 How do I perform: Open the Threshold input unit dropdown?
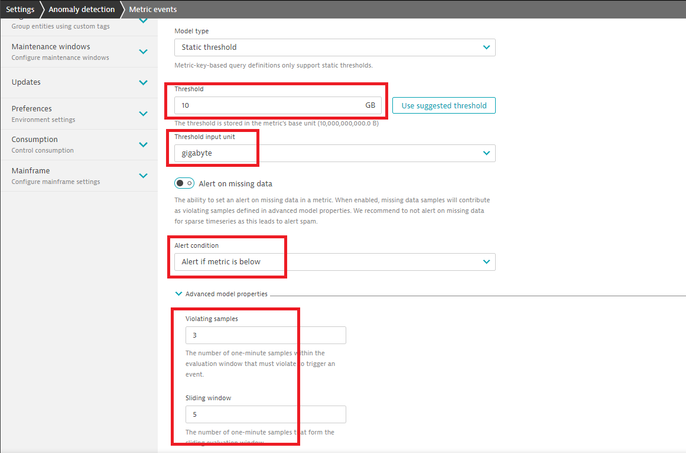tap(334, 153)
